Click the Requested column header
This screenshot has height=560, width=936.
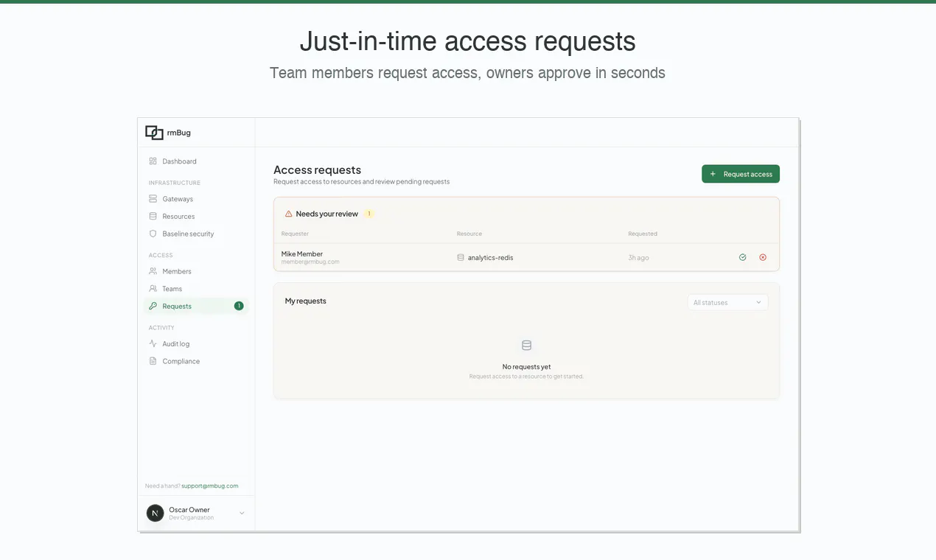pyautogui.click(x=643, y=234)
